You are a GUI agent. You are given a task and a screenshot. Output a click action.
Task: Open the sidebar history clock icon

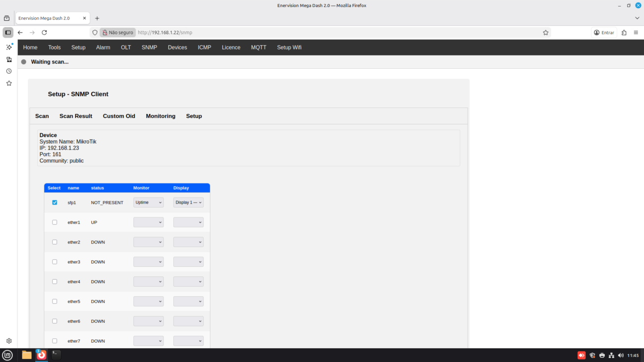pyautogui.click(x=9, y=71)
